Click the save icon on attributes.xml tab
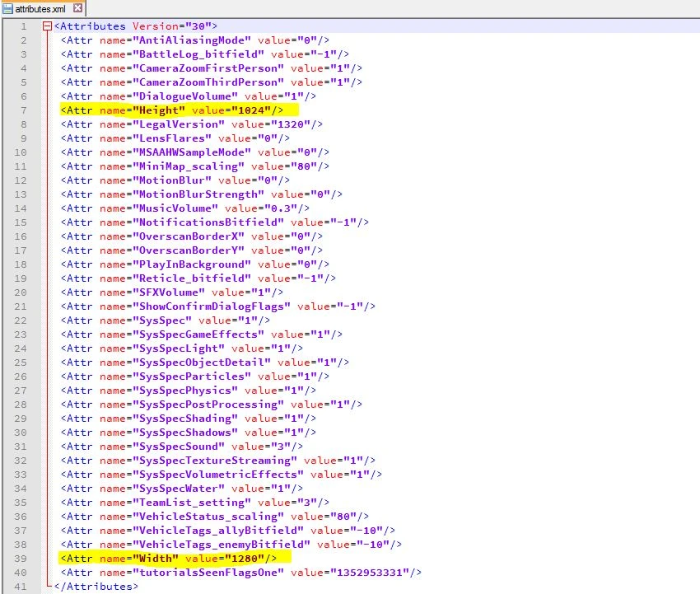 (x=7, y=8)
